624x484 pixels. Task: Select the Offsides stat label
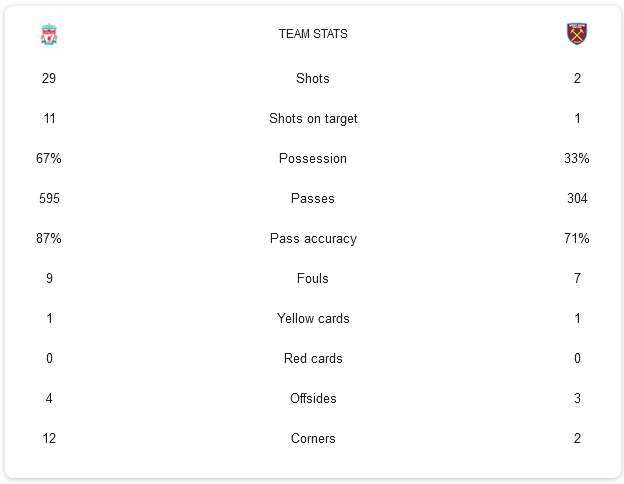313,398
